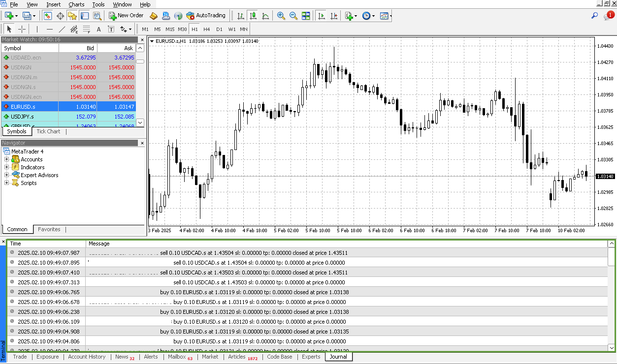Pick the Draw Trendline tool

coord(62,29)
